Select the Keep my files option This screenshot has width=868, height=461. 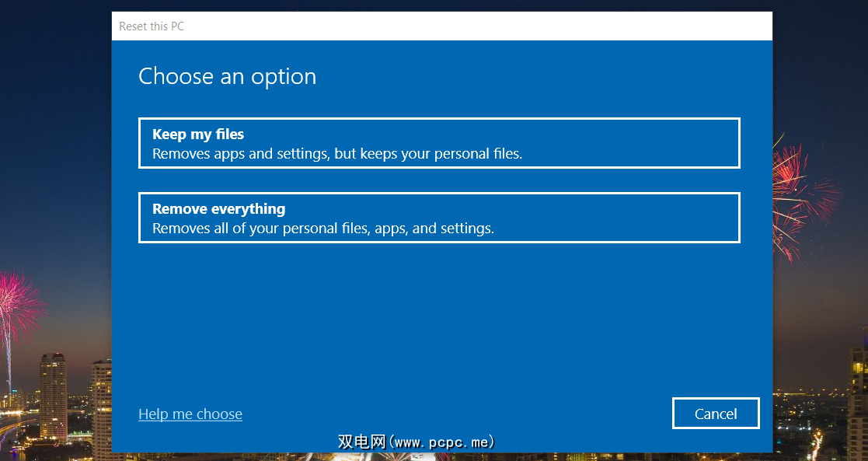click(439, 143)
